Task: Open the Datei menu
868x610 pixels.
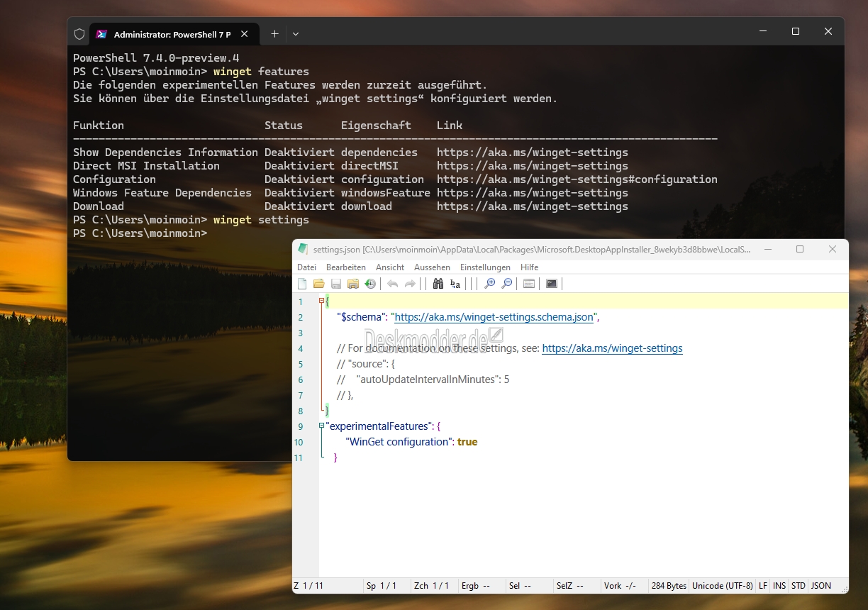Action: click(x=307, y=267)
